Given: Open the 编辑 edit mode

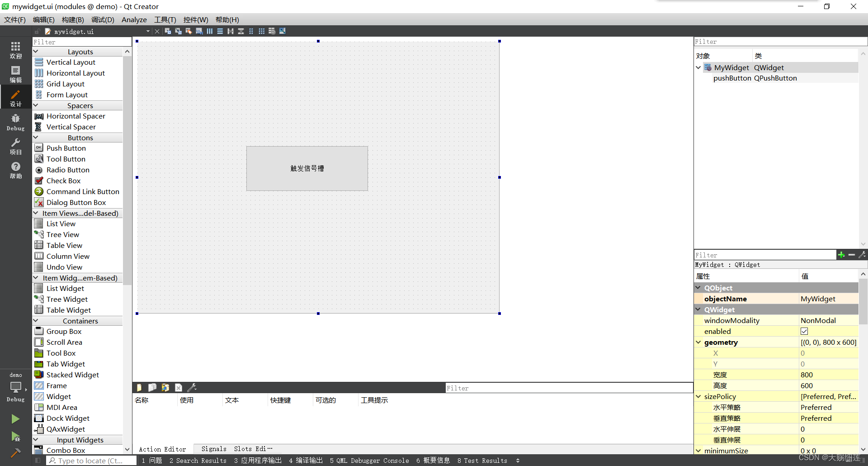Looking at the screenshot, I should point(16,74).
